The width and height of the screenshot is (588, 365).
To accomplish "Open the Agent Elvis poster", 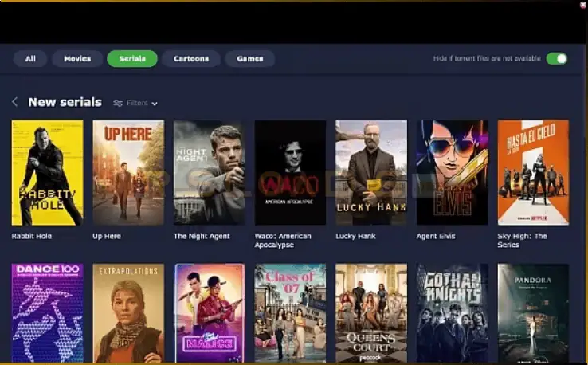I will [452, 173].
